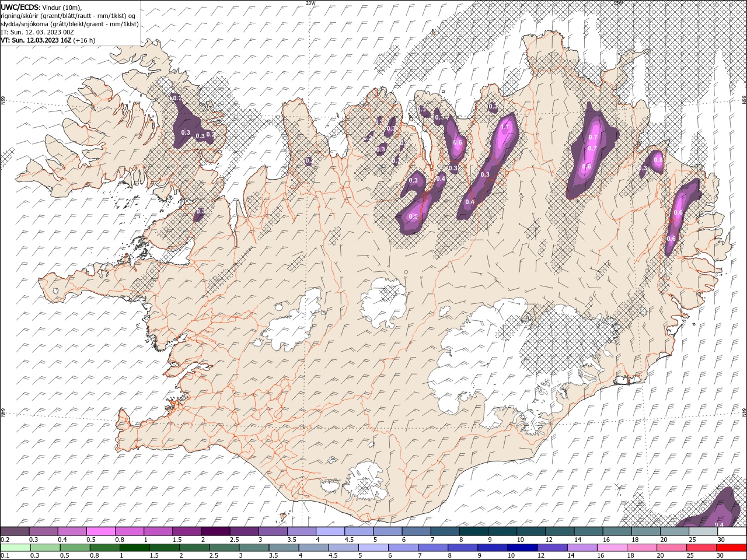Pick upper legend dark teal swatch labeled 9
This screenshot has width=747, height=560.
click(x=502, y=531)
